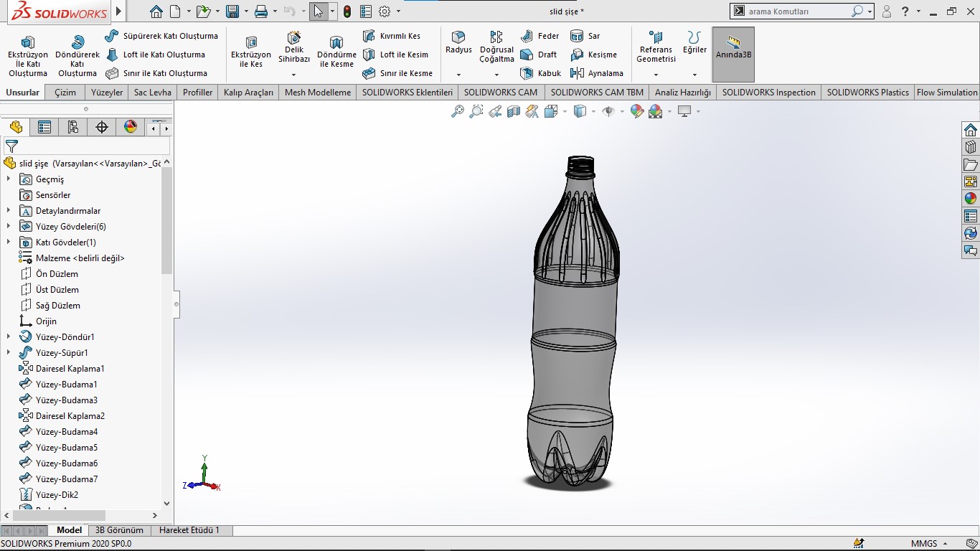Click the Save icon in the top toolbar
This screenshot has height=551, width=980.
coord(232,11)
